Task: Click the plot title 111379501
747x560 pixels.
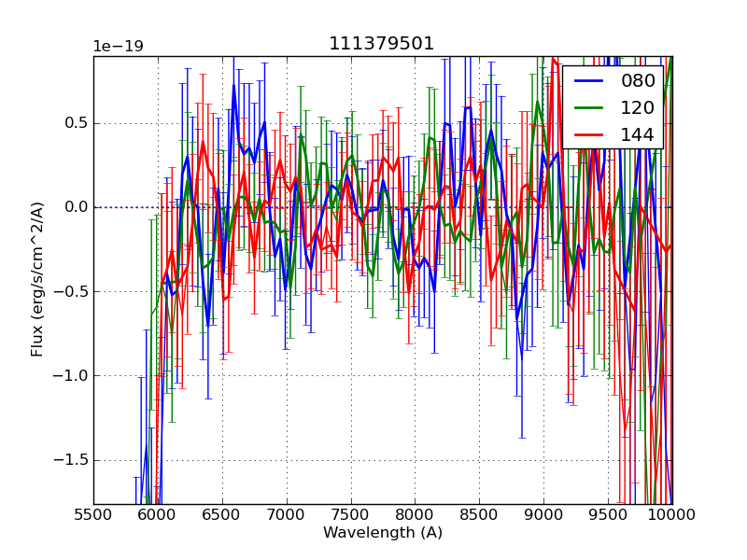Action: click(x=382, y=44)
